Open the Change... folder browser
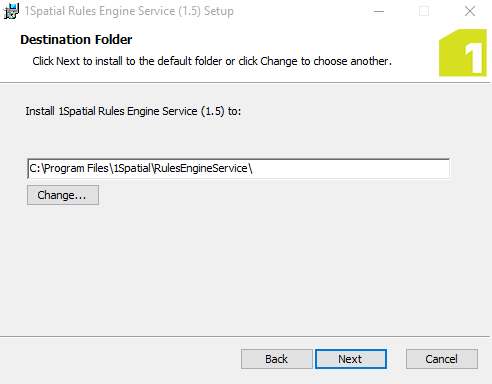Viewport: 492px width, 384px height. coord(63,195)
